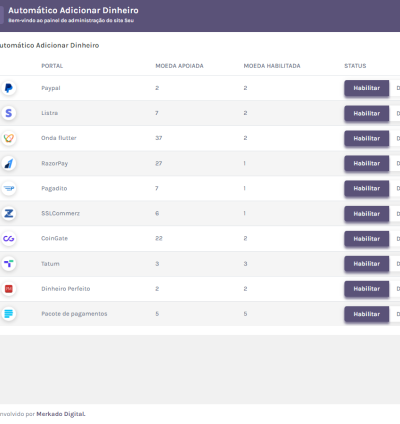The image size is (400, 424).
Task: Click Habilitar in the Onda flutter row
Action: pyautogui.click(x=367, y=138)
